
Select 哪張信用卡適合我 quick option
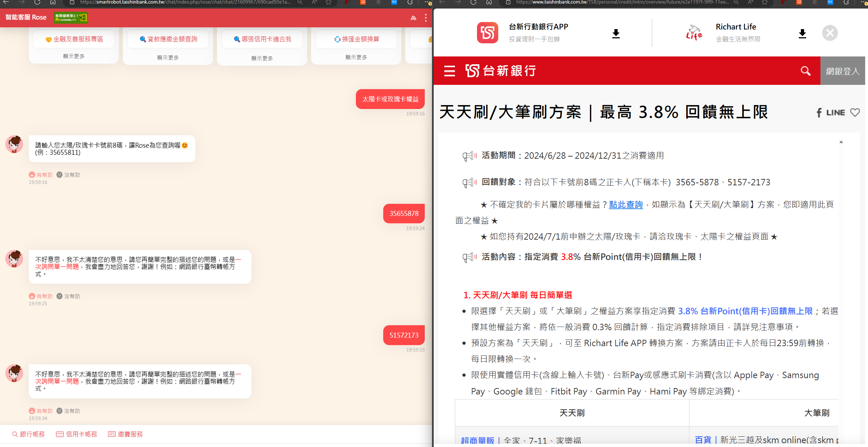tap(262, 39)
